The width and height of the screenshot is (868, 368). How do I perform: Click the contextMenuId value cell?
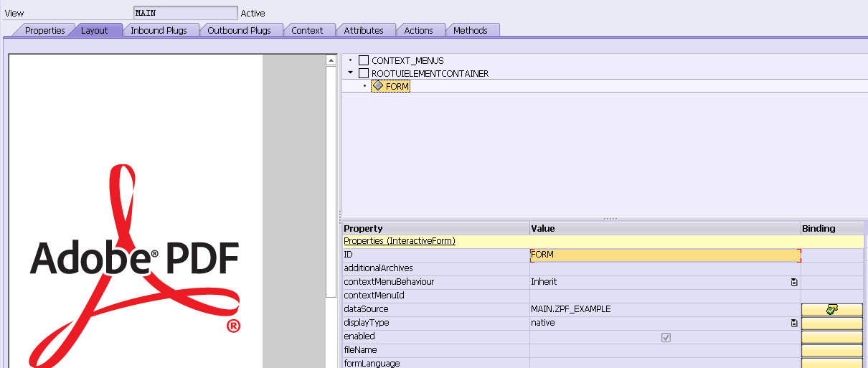(665, 296)
